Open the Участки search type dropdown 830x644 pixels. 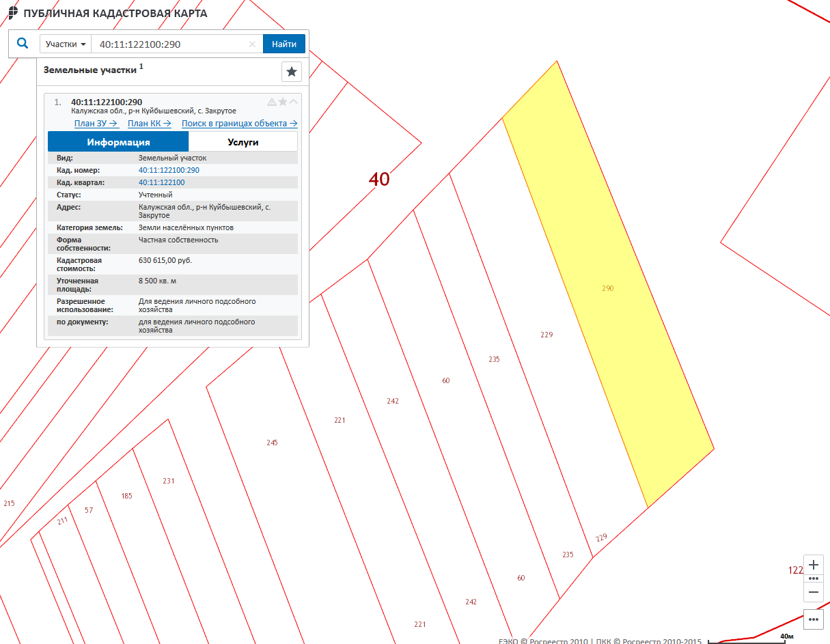tap(66, 44)
